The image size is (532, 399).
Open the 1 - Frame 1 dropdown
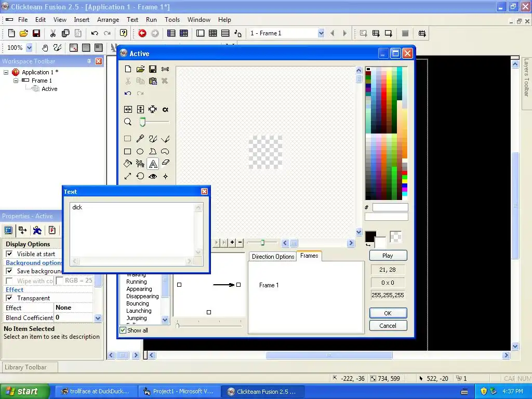click(321, 33)
